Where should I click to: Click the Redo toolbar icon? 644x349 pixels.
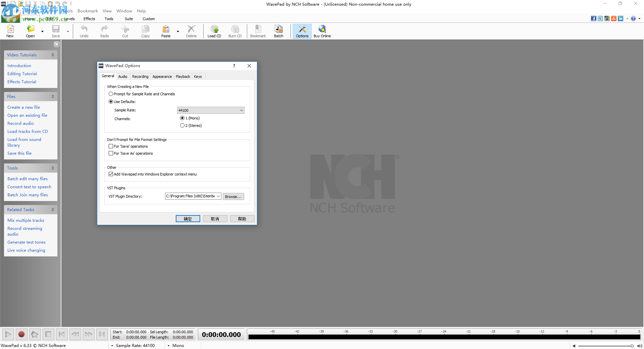coord(105,31)
